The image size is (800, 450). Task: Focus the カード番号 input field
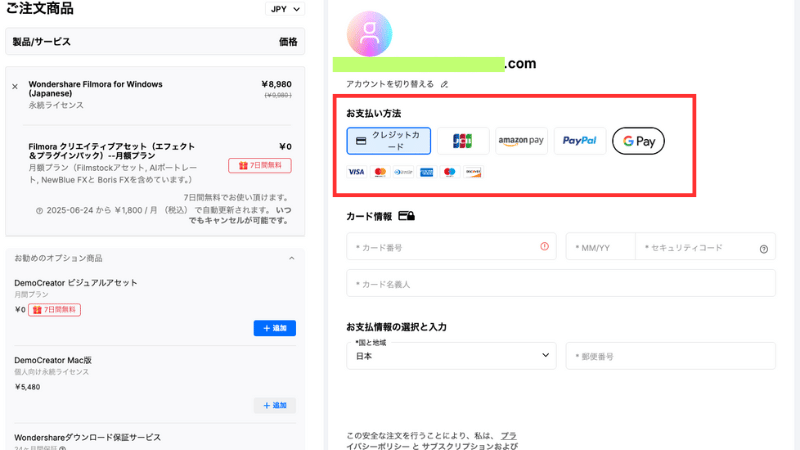[451, 246]
